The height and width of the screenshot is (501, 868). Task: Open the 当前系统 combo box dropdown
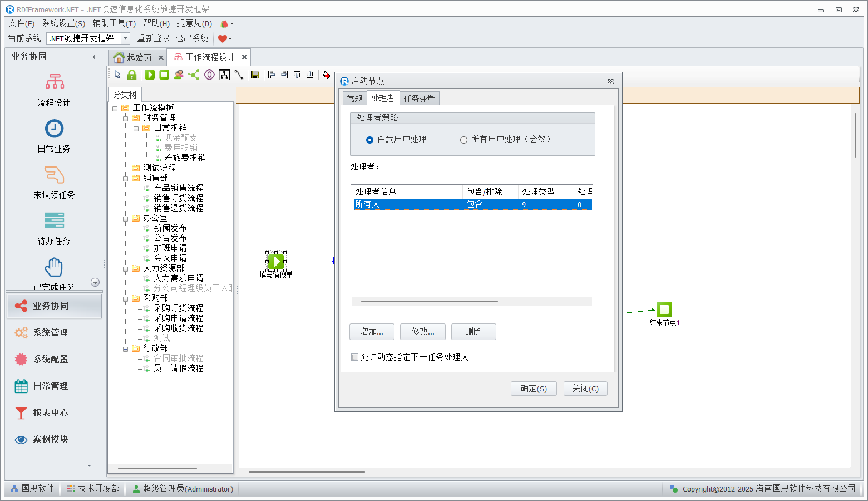126,38
